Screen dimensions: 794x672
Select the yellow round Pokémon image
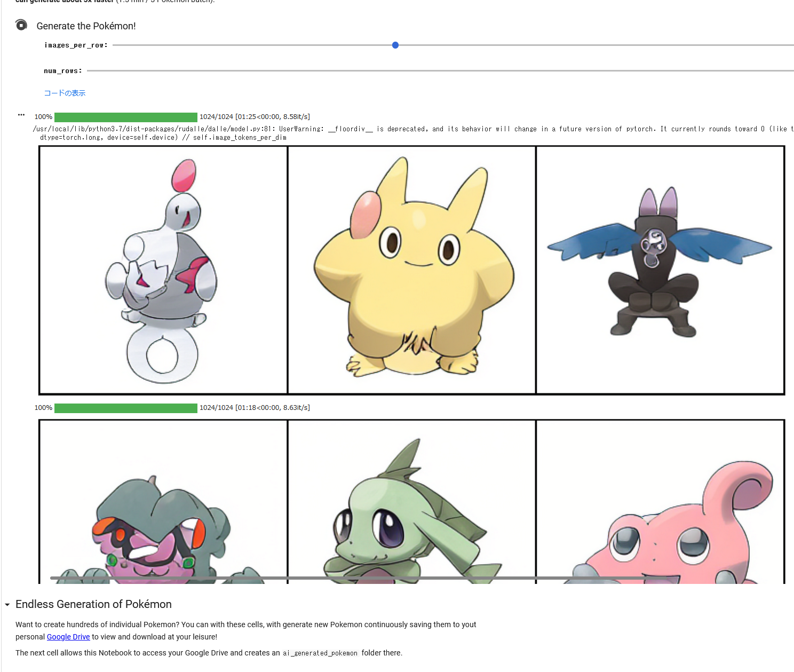(x=412, y=270)
